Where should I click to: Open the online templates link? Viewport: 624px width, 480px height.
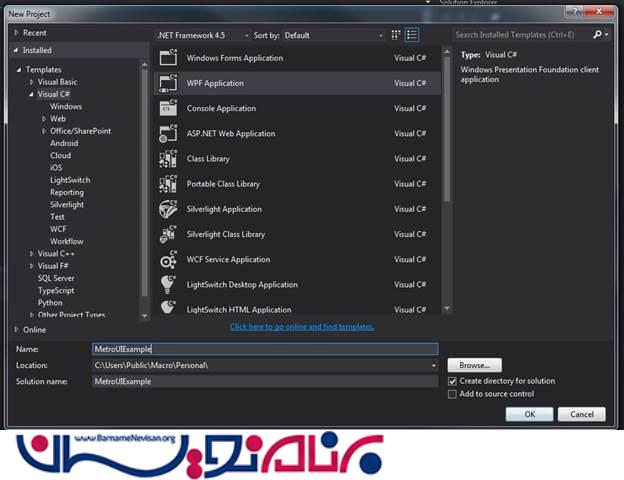click(302, 327)
